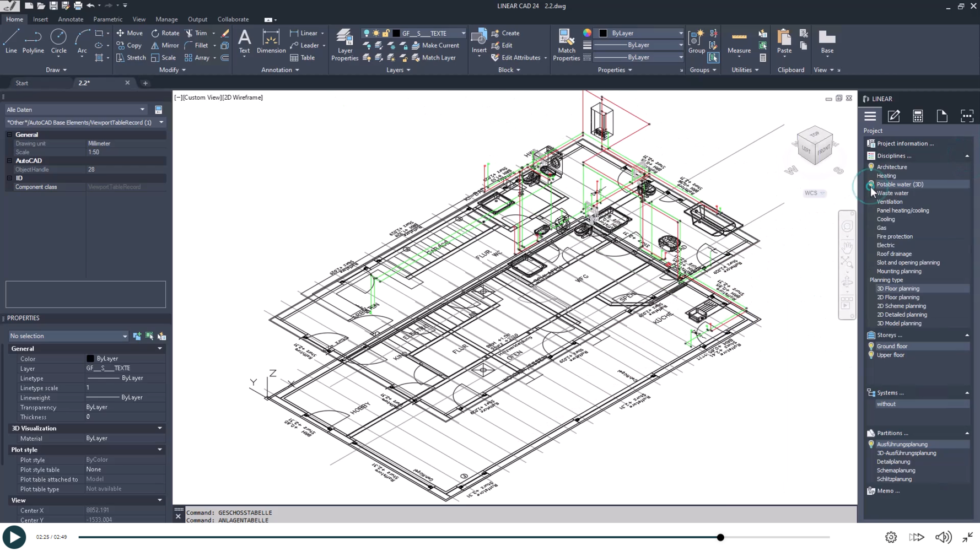Image resolution: width=980 pixels, height=551 pixels.
Task: Toggle the Upper floor visibility bulb
Action: [x=871, y=355]
